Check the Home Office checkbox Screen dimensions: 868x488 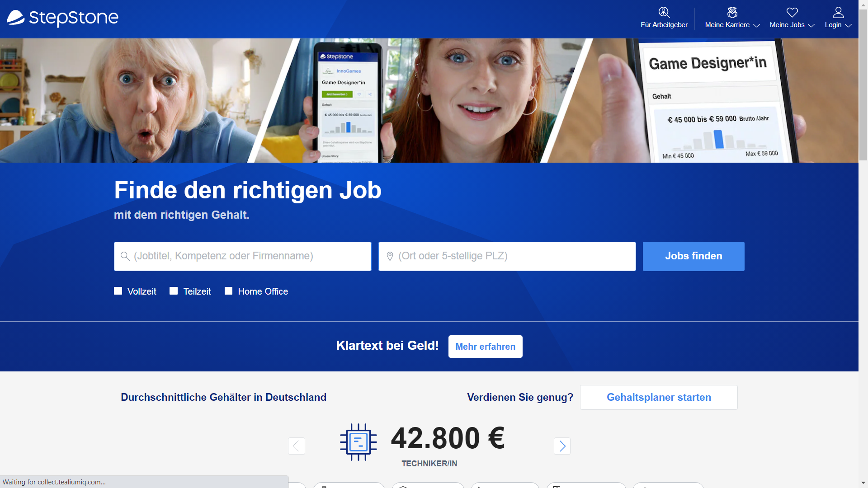point(229,291)
